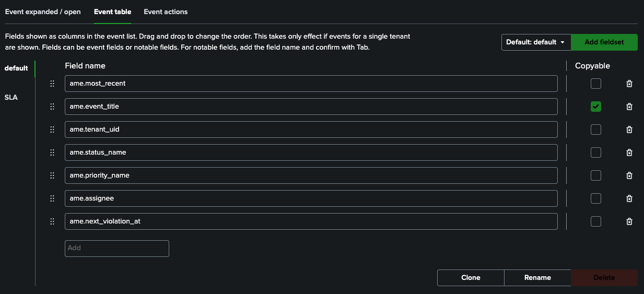The image size is (644, 294).
Task: Click trash icon for ame.event_title
Action: 629,107
